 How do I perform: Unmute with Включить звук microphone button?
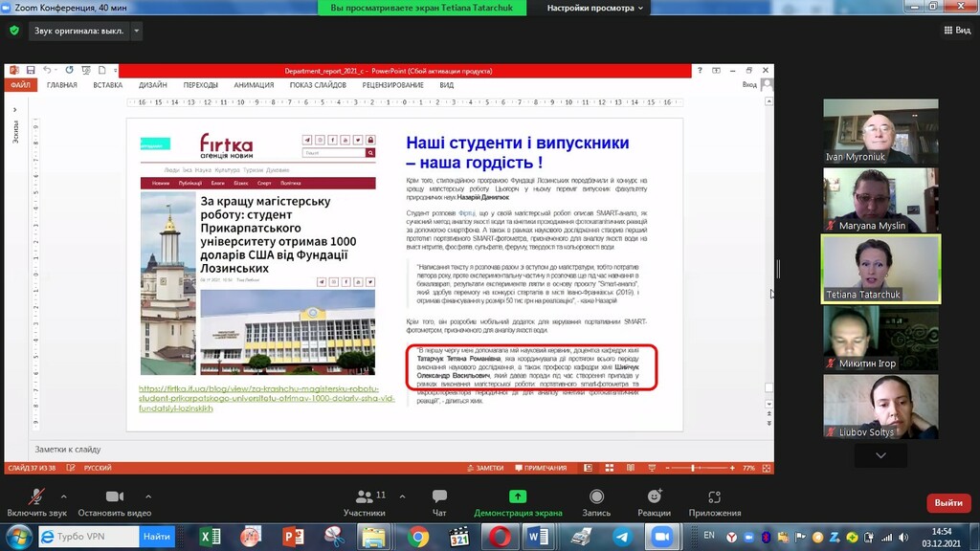[x=36, y=503]
